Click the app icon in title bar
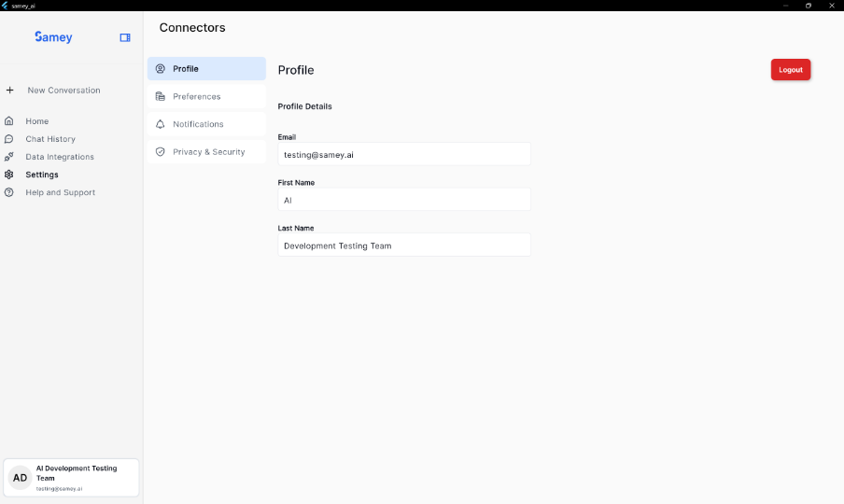 point(5,6)
